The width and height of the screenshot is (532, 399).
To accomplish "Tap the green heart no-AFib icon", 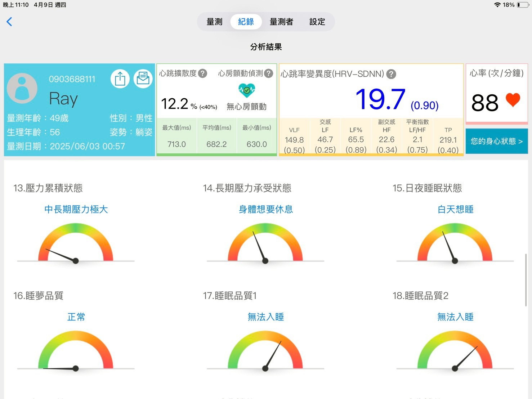I will point(247,90).
